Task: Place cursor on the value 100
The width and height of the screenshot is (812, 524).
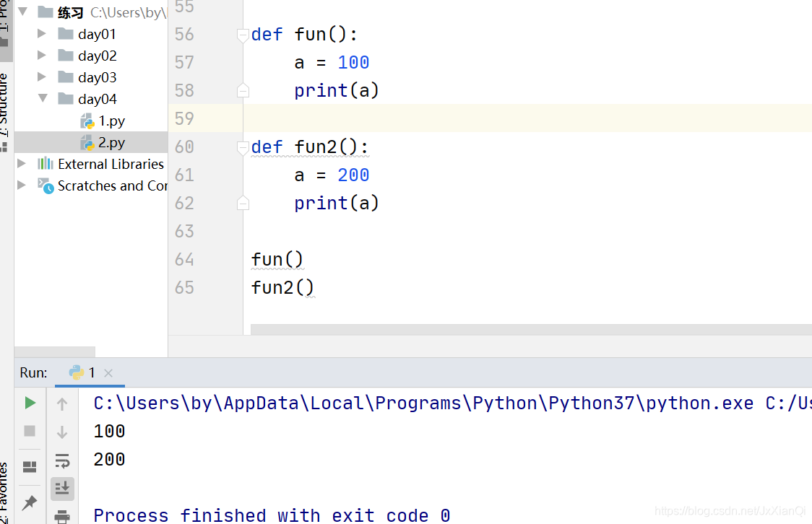Action: pyautogui.click(x=353, y=62)
